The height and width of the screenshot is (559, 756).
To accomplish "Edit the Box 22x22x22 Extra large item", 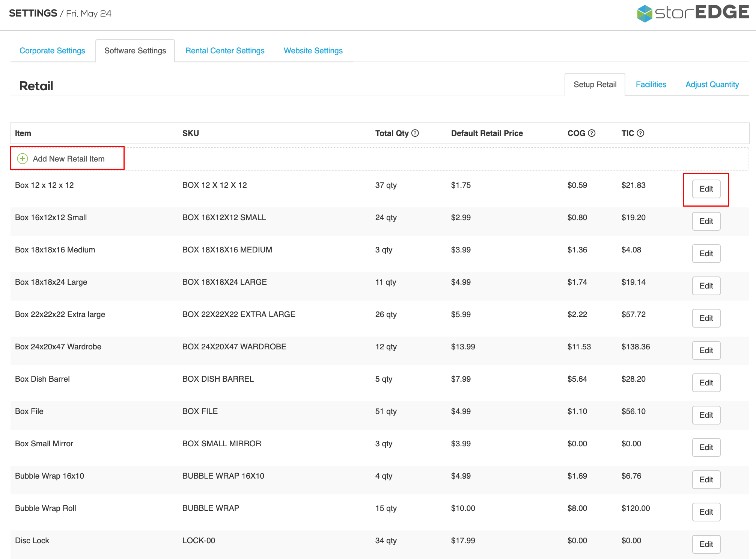I will [706, 318].
